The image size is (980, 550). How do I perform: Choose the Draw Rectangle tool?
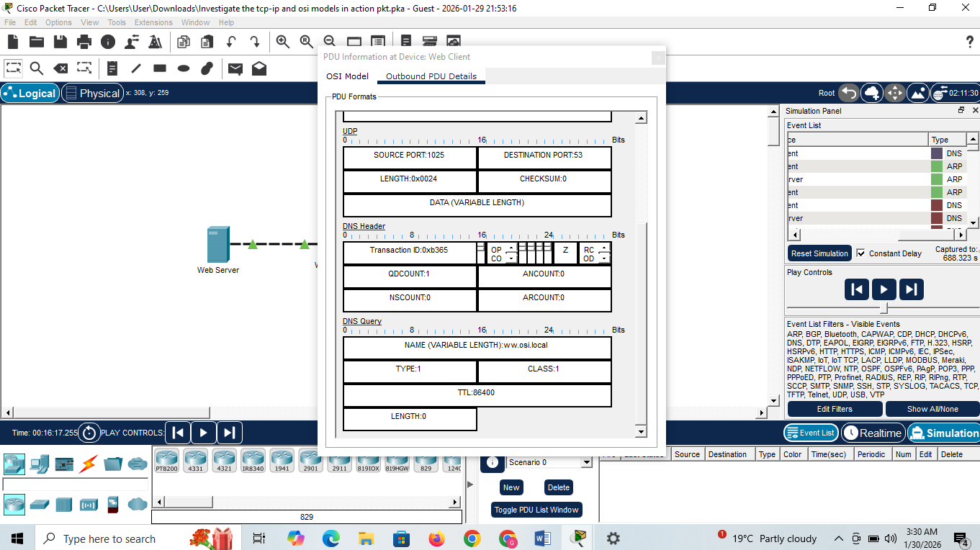160,68
